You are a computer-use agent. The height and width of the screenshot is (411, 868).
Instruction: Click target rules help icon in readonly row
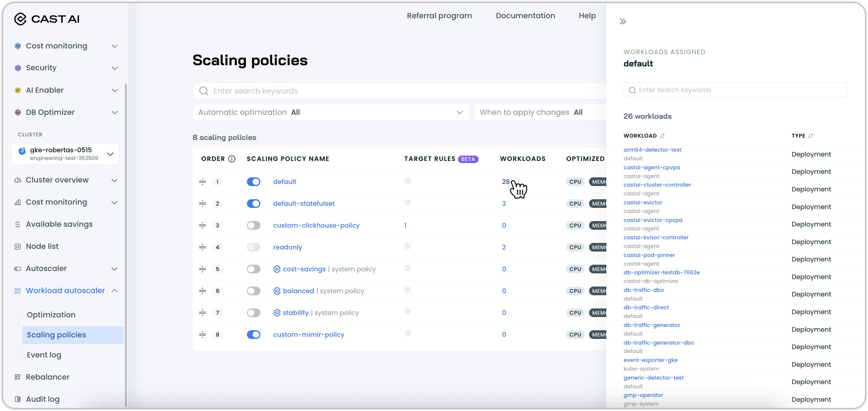[x=407, y=246]
